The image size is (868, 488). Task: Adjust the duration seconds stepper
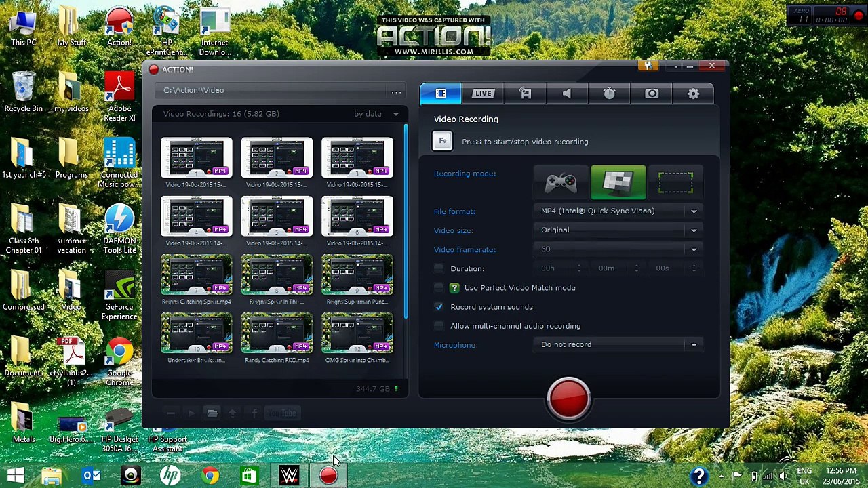[693, 268]
